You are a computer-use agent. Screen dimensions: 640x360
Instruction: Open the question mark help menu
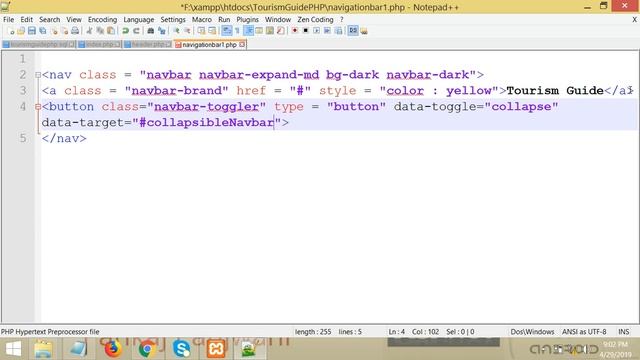tap(342, 20)
